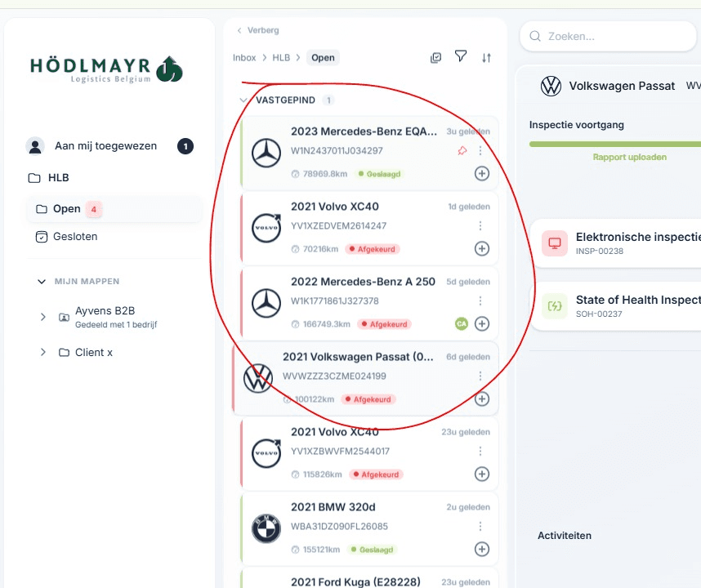
Task: Click plus icon on 2021 BMW 320d card
Action: pos(482,549)
